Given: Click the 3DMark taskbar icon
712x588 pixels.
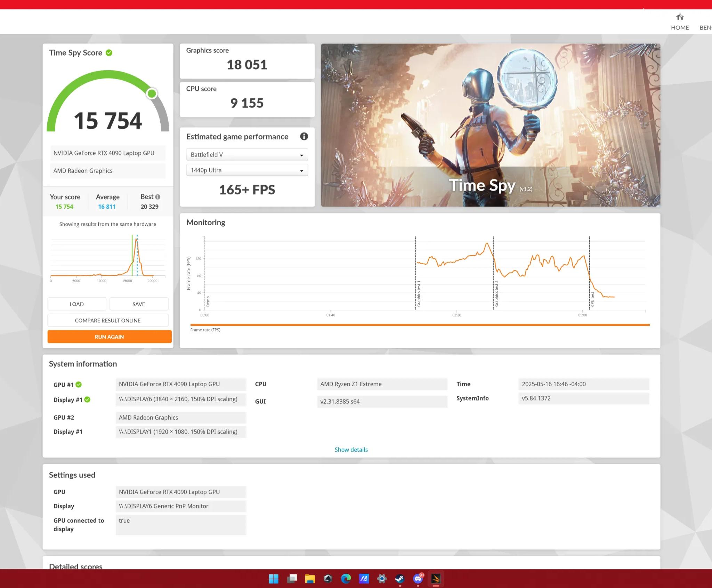Looking at the screenshot, I should 436,579.
